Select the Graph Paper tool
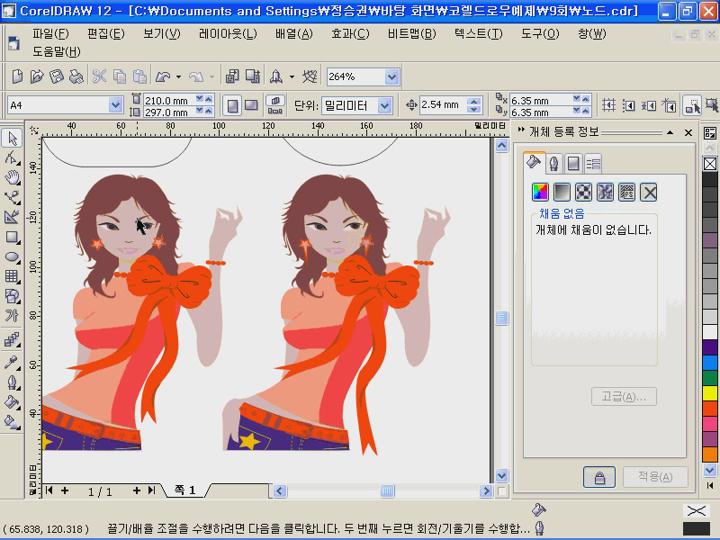Image resolution: width=720 pixels, height=540 pixels. (x=12, y=276)
